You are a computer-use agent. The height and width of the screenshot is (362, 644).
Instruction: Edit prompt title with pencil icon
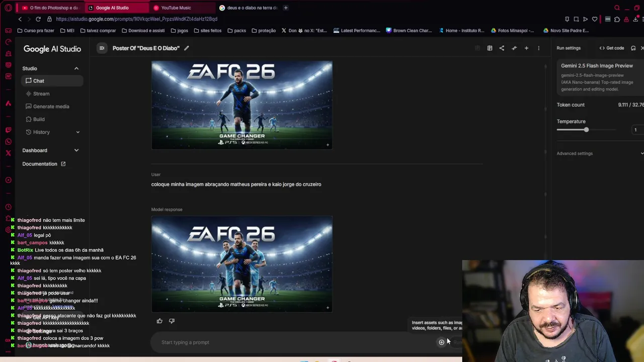tap(186, 48)
